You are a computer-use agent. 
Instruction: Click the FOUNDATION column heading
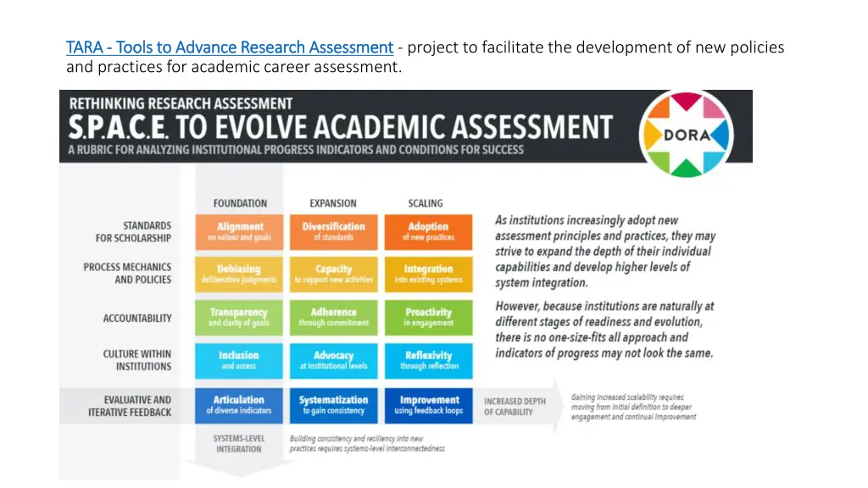[240, 203]
